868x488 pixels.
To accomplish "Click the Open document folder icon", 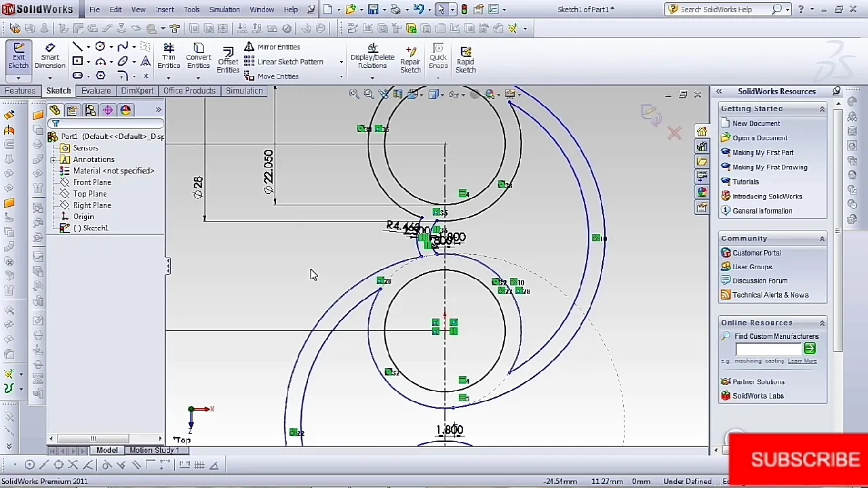I will (351, 9).
